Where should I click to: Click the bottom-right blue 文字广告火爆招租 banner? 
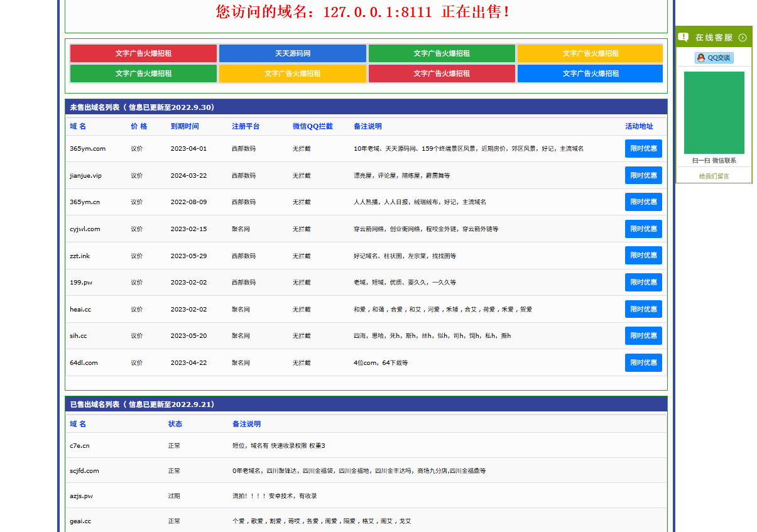pos(589,73)
